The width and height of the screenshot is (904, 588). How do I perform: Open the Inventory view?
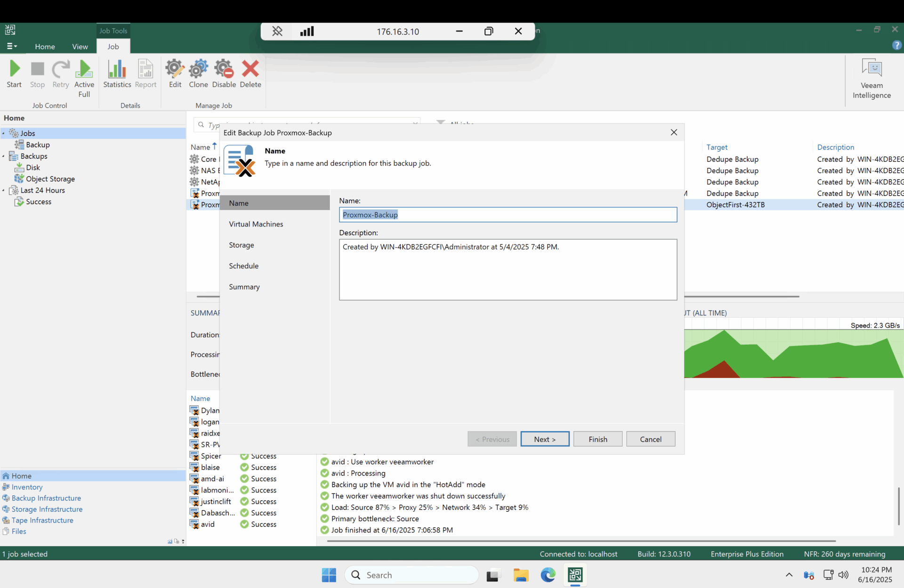tap(27, 487)
